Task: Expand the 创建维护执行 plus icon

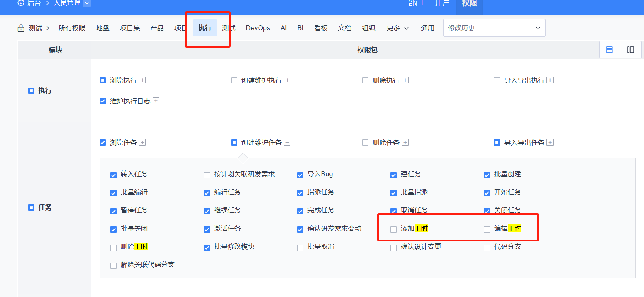Action: 287,80
